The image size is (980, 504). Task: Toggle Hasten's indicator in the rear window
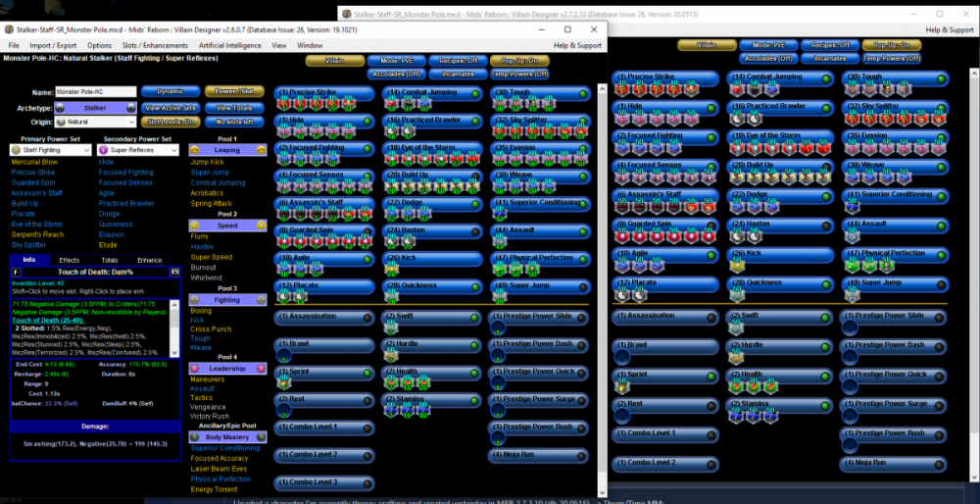[826, 226]
